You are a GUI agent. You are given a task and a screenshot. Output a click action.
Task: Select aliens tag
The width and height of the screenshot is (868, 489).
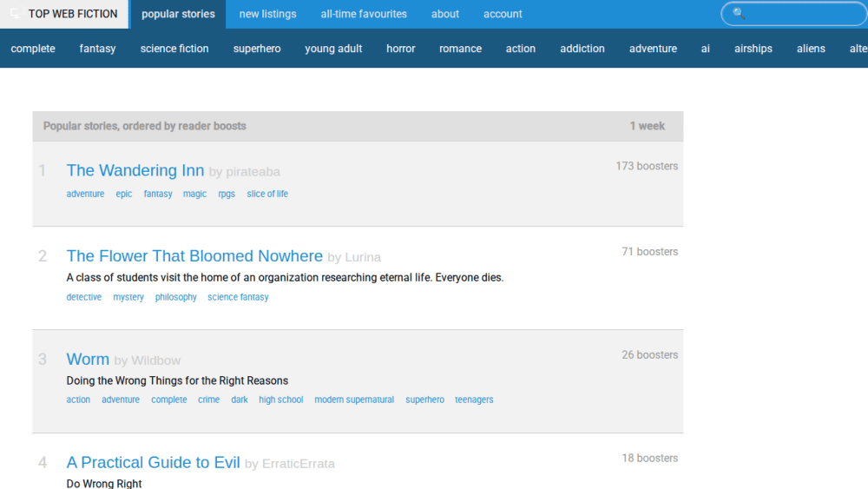[811, 49]
